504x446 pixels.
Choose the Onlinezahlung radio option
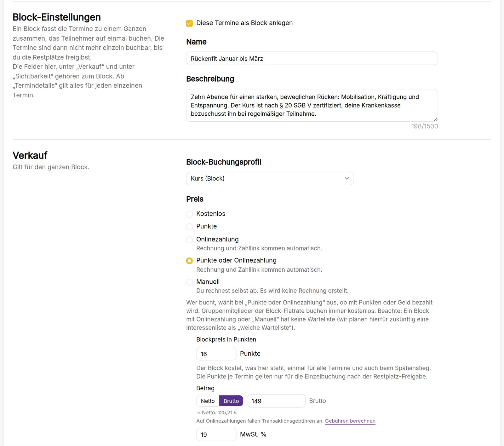pyautogui.click(x=189, y=240)
